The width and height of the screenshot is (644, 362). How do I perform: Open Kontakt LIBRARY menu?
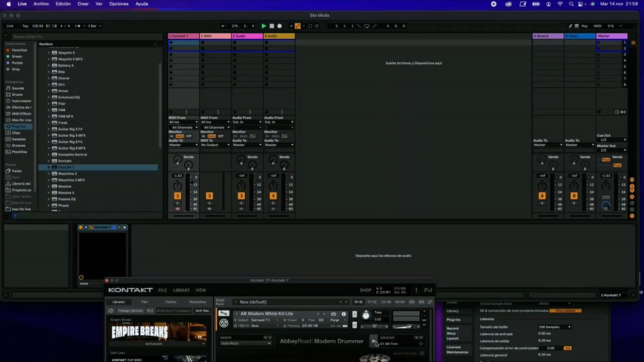pyautogui.click(x=182, y=290)
